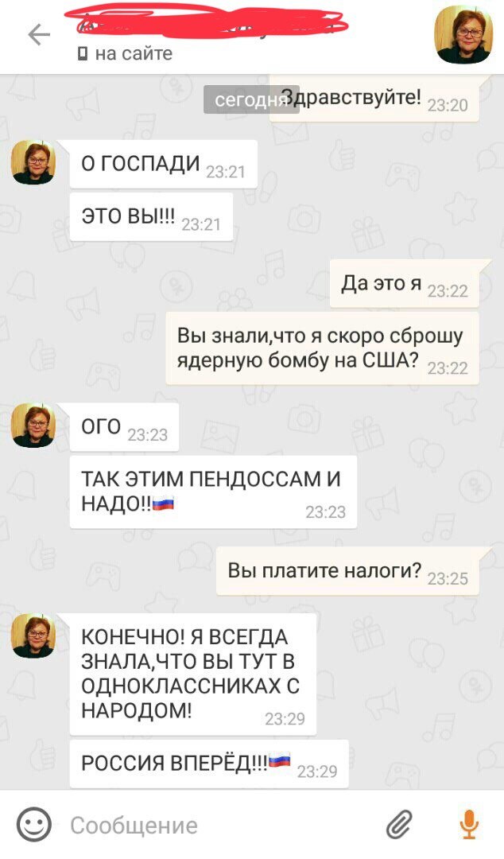Tap the sender avatar beside ОГО message

click(33, 425)
